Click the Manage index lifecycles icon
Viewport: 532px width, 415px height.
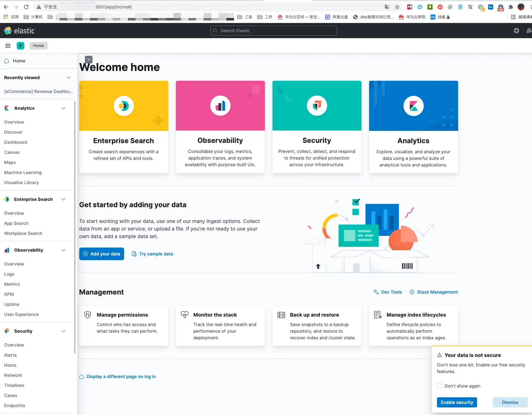point(378,315)
